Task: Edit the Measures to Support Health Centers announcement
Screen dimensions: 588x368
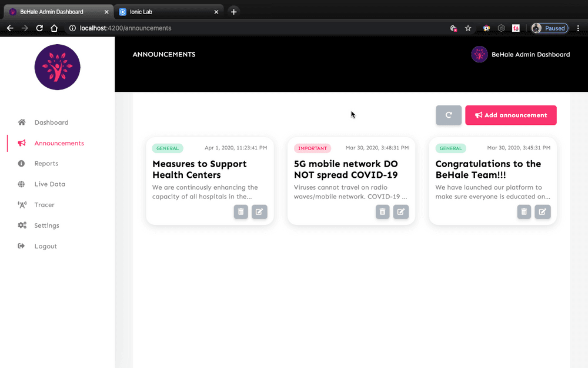Action: coord(259,212)
